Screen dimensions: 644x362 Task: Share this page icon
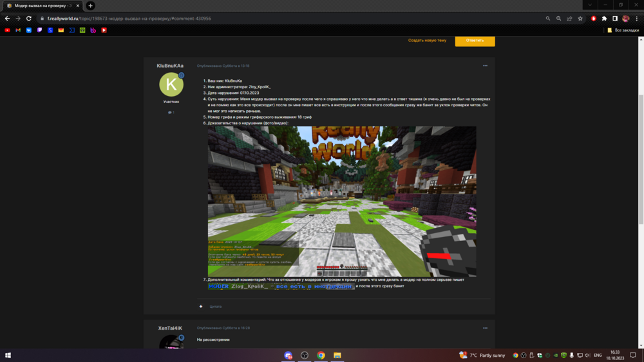[x=569, y=19]
